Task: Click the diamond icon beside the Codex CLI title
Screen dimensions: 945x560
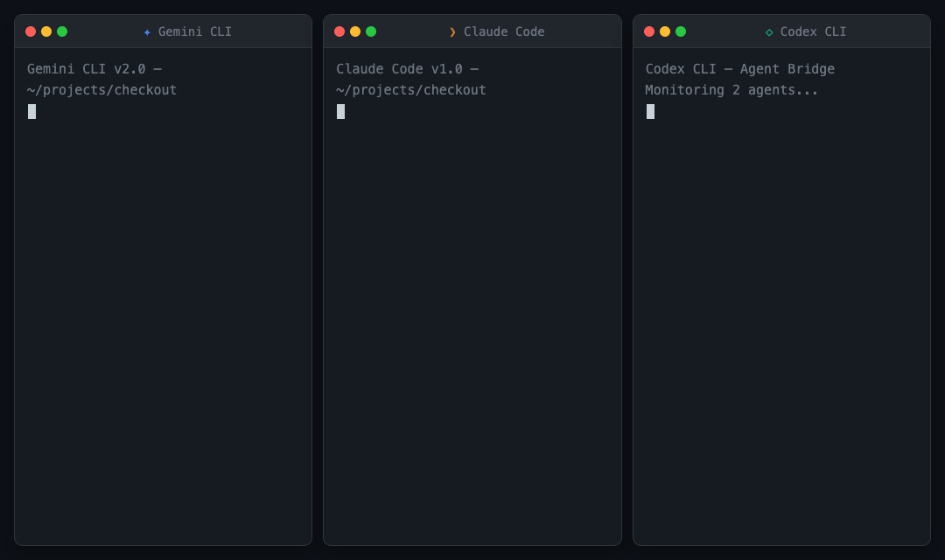Action: coord(768,31)
